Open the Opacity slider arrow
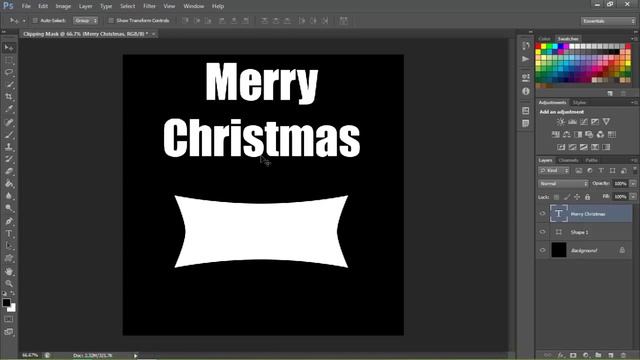The width and height of the screenshot is (640, 360). [633, 184]
